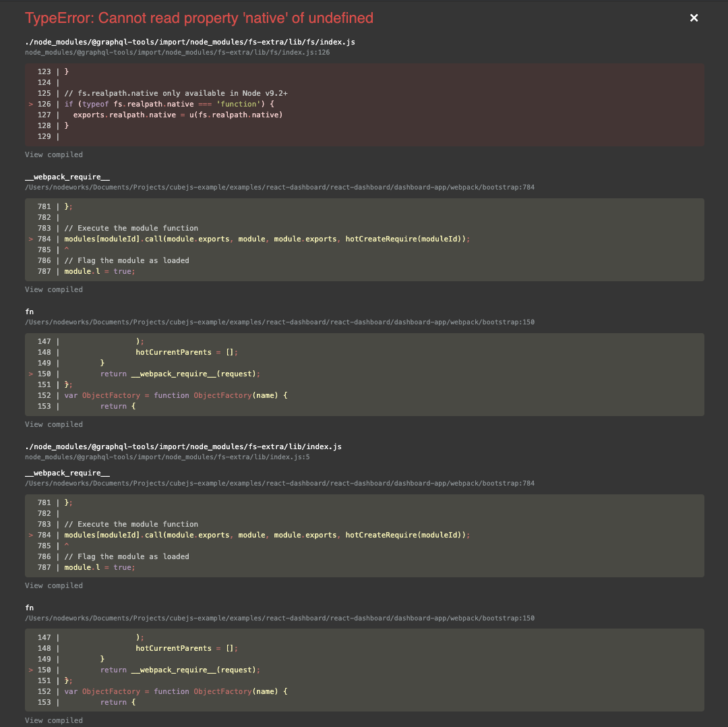Click the second fn function heading

pos(29,608)
